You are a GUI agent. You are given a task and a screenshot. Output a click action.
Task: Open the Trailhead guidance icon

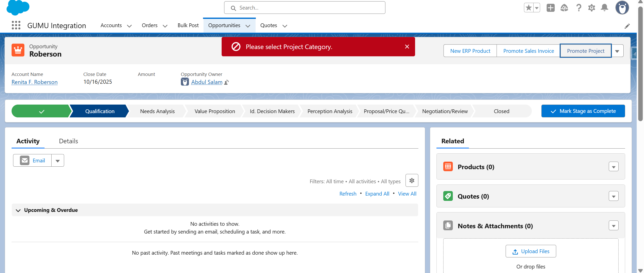(564, 8)
